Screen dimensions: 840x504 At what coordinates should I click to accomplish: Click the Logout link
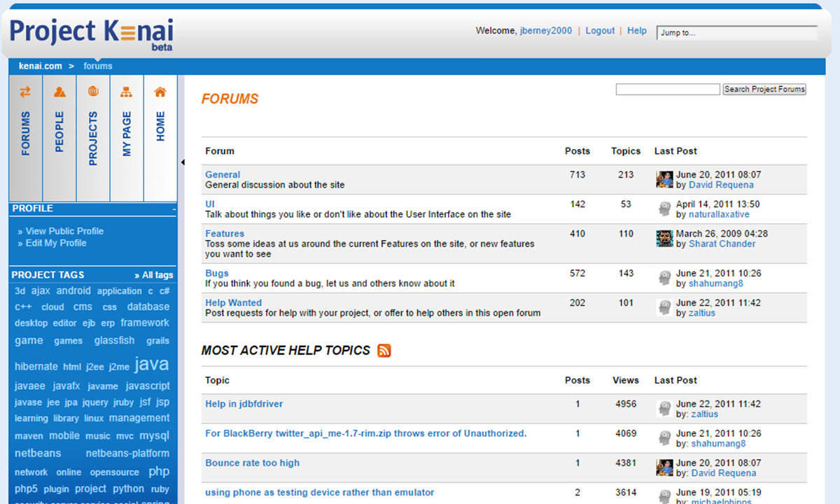click(x=600, y=31)
